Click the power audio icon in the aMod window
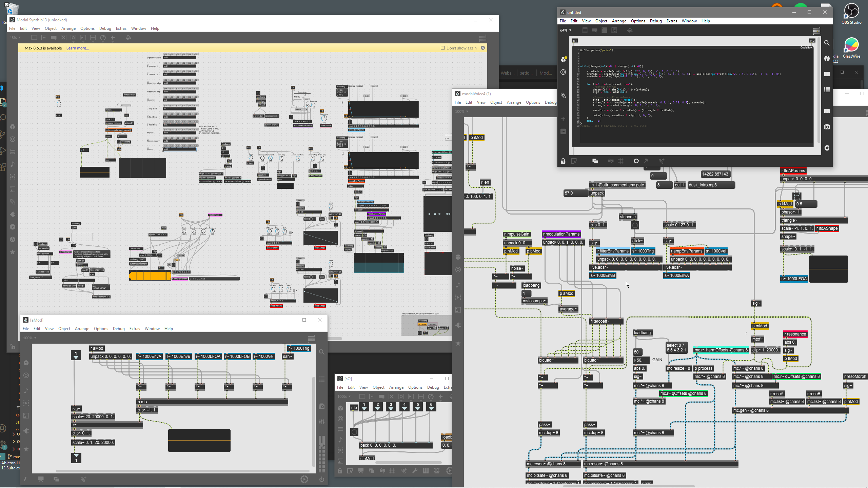868x488 pixels. (321, 479)
